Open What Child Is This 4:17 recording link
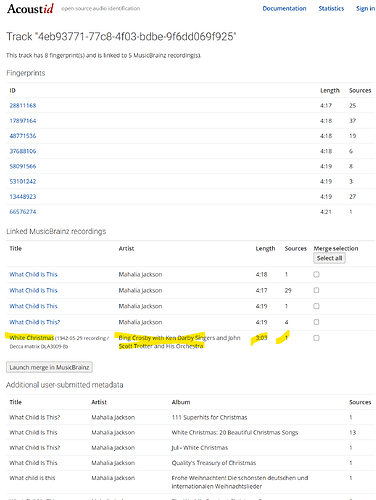The height and width of the screenshot is (500, 376). [x=33, y=290]
